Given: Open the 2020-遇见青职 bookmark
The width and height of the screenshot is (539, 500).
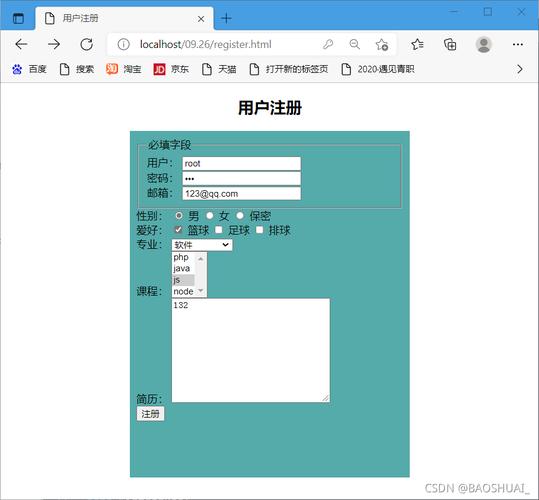Looking at the screenshot, I should pos(378,69).
